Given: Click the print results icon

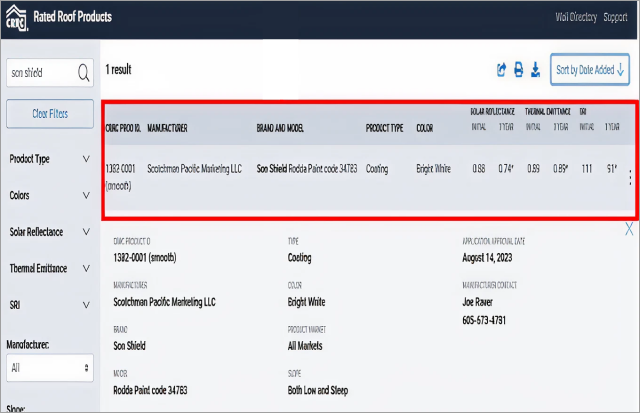Looking at the screenshot, I should (x=518, y=70).
